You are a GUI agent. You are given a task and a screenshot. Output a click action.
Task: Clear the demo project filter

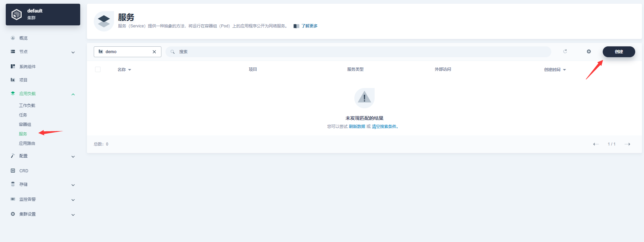tap(154, 52)
